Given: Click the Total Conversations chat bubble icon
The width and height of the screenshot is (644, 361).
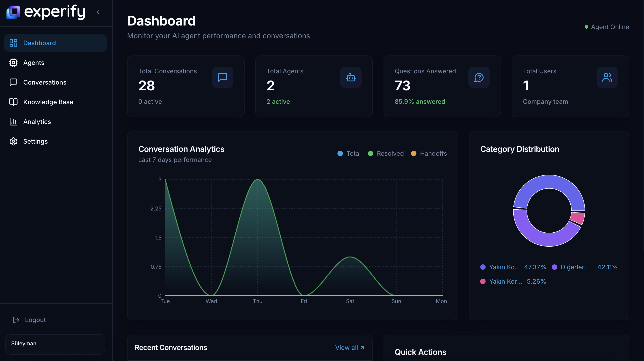Looking at the screenshot, I should click(222, 77).
